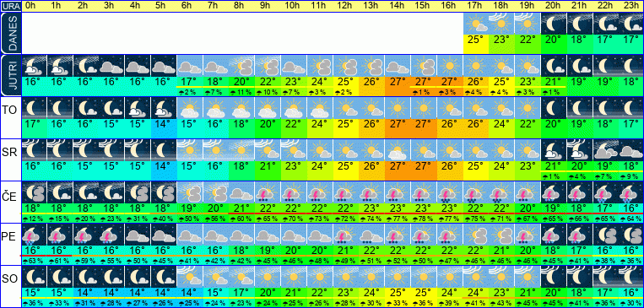This screenshot has width=644, height=308.
Task: Click the TO 6h partly cloudy icon
Action: [189, 108]
